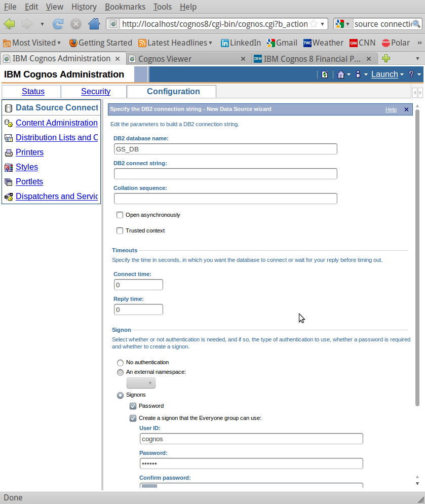Open the search engine selector dropdown
The image size is (425, 504).
coord(347,24)
